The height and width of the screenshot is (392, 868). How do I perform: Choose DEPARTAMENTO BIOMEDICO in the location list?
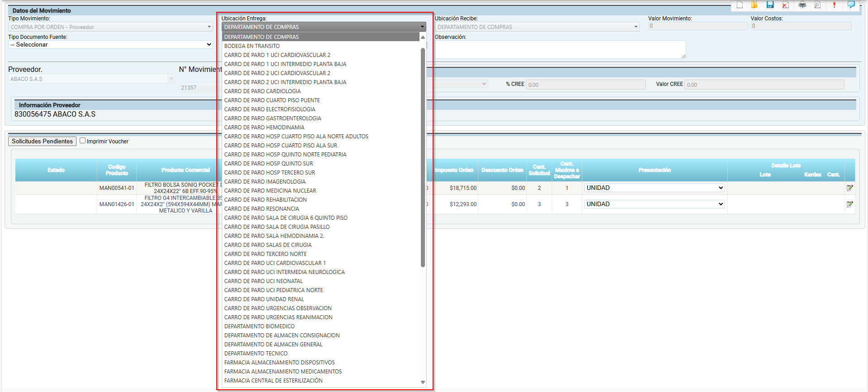tap(259, 326)
